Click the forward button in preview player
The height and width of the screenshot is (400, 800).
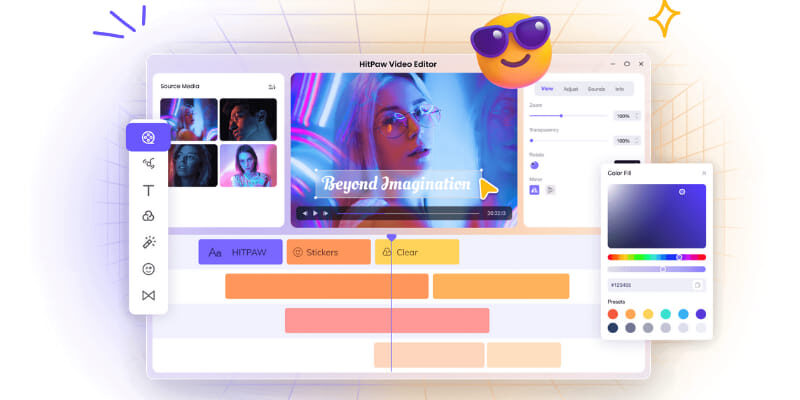tap(326, 213)
